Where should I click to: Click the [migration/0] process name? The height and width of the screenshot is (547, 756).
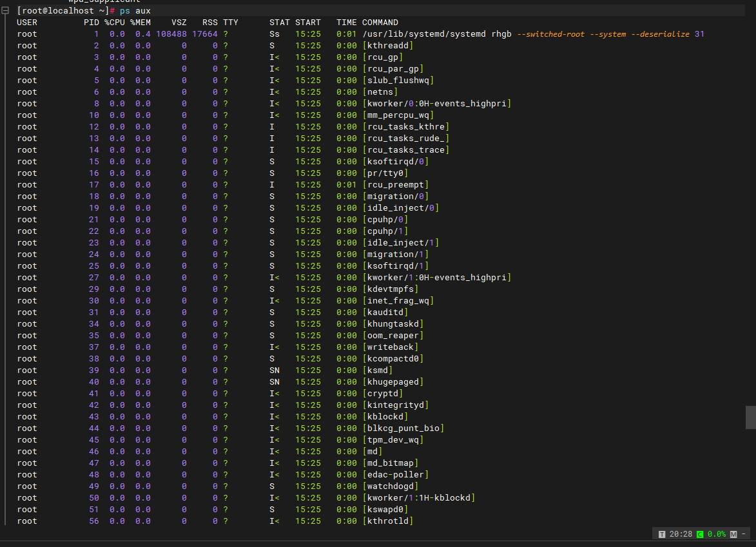[395, 196]
